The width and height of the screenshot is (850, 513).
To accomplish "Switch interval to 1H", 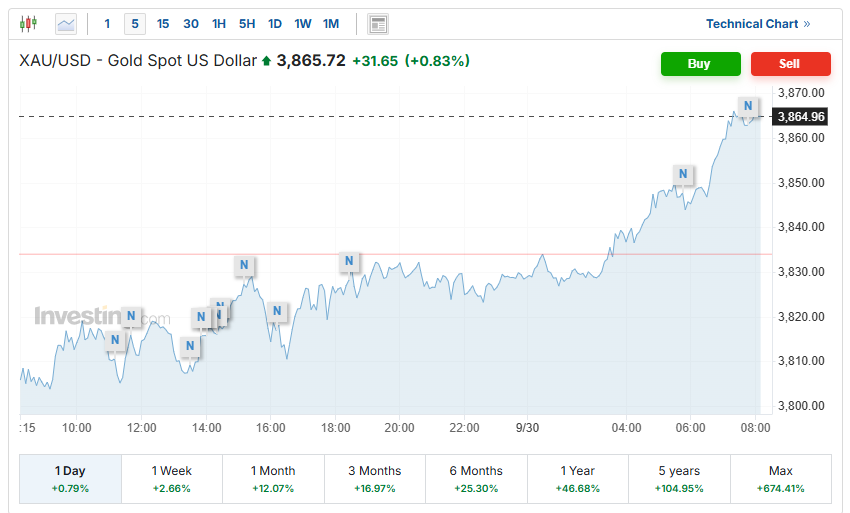I will click(x=219, y=24).
